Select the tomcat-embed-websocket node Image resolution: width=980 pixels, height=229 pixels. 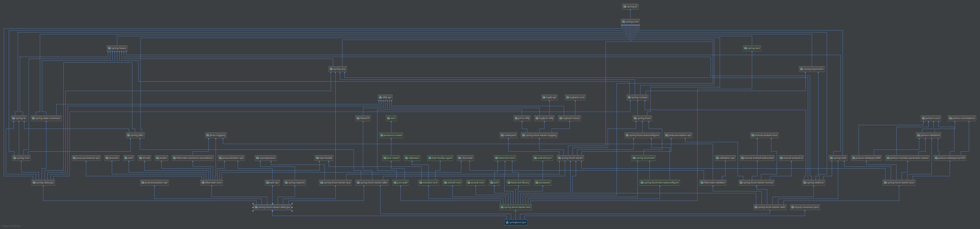coord(757,158)
